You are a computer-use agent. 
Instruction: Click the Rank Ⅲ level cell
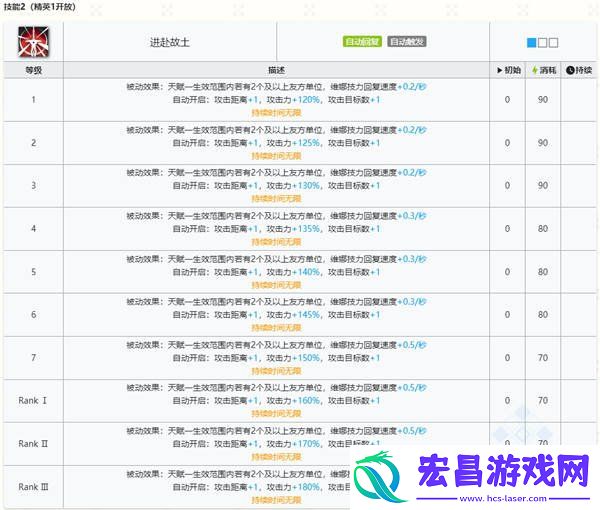[33, 487]
